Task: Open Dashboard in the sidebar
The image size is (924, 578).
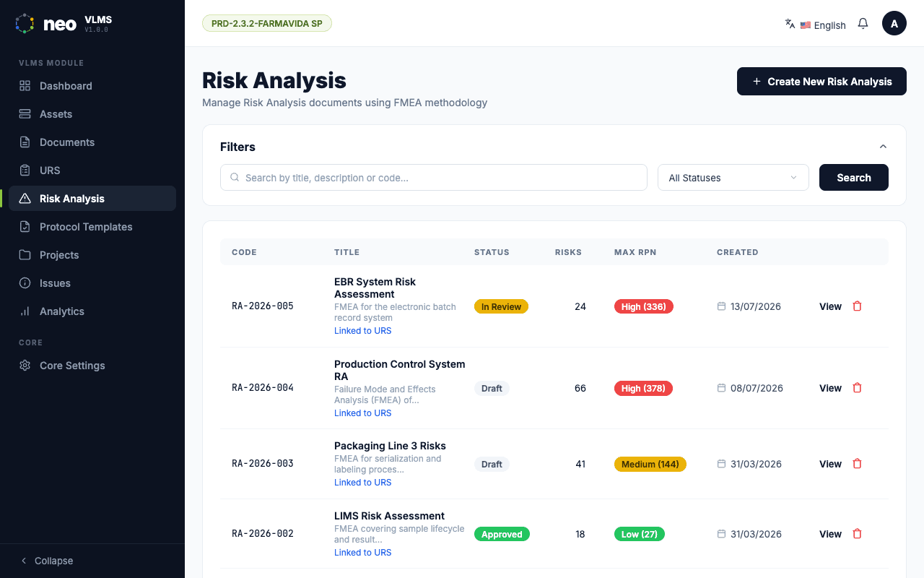Action: [92, 86]
